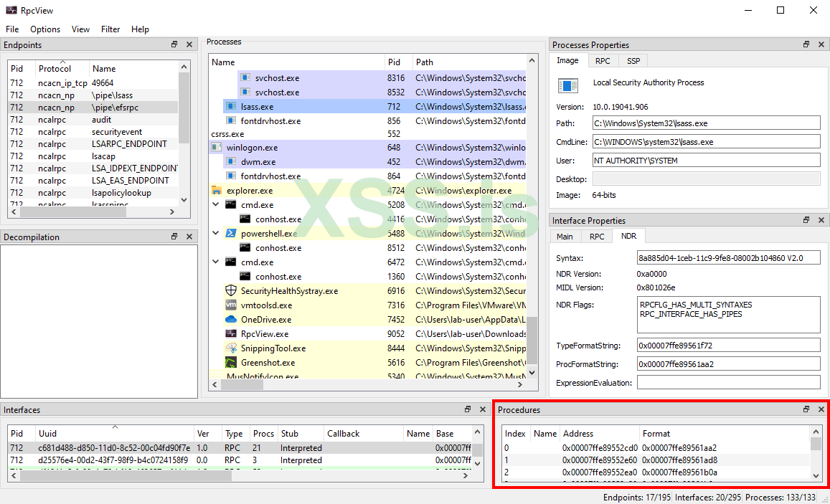The height and width of the screenshot is (504, 830).
Task: Collapse the cmd.exe 5208 tree node
Action: tap(216, 204)
